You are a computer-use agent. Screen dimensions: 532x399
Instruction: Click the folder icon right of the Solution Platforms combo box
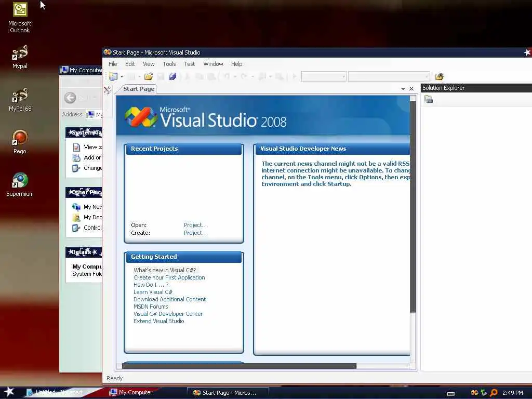point(440,77)
